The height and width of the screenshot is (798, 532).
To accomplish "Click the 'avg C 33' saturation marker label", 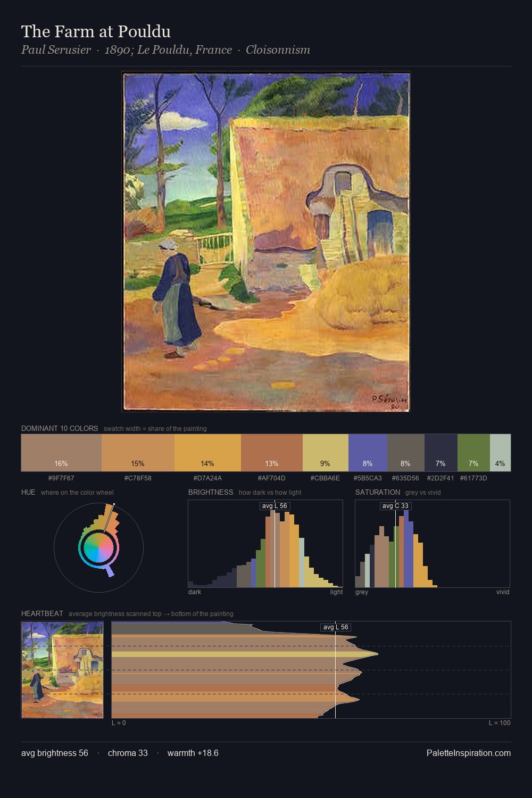I will (x=395, y=506).
